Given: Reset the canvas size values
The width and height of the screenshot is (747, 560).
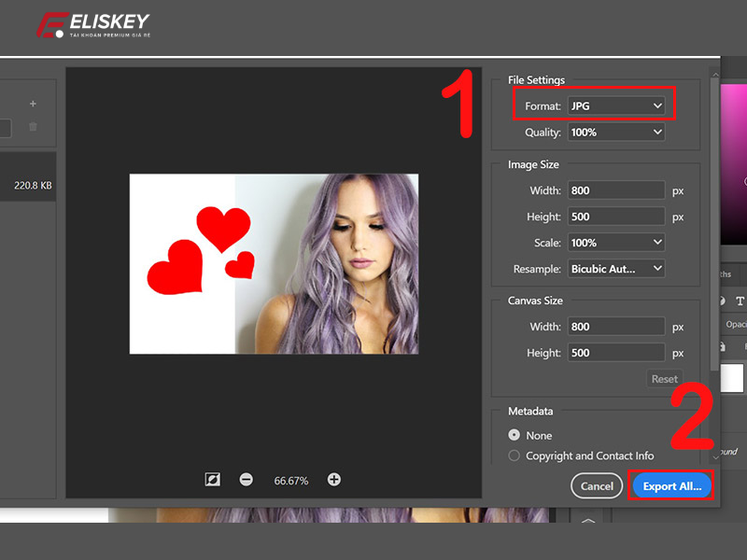Looking at the screenshot, I should click(x=664, y=378).
